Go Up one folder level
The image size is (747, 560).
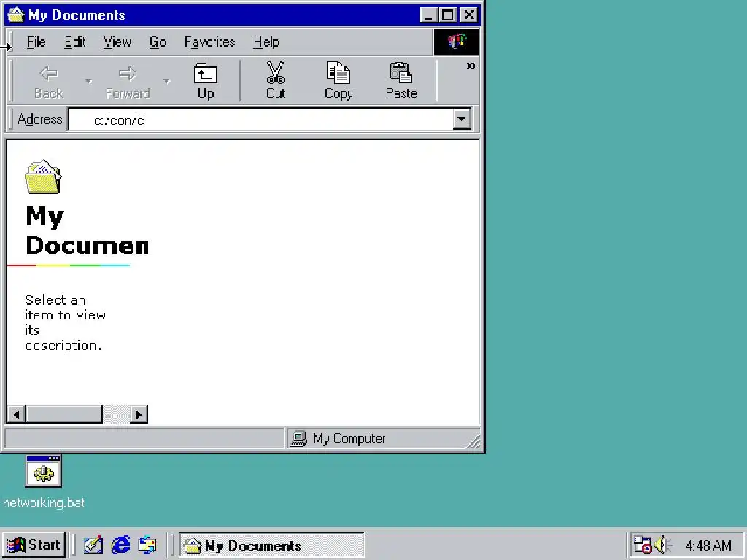click(205, 81)
